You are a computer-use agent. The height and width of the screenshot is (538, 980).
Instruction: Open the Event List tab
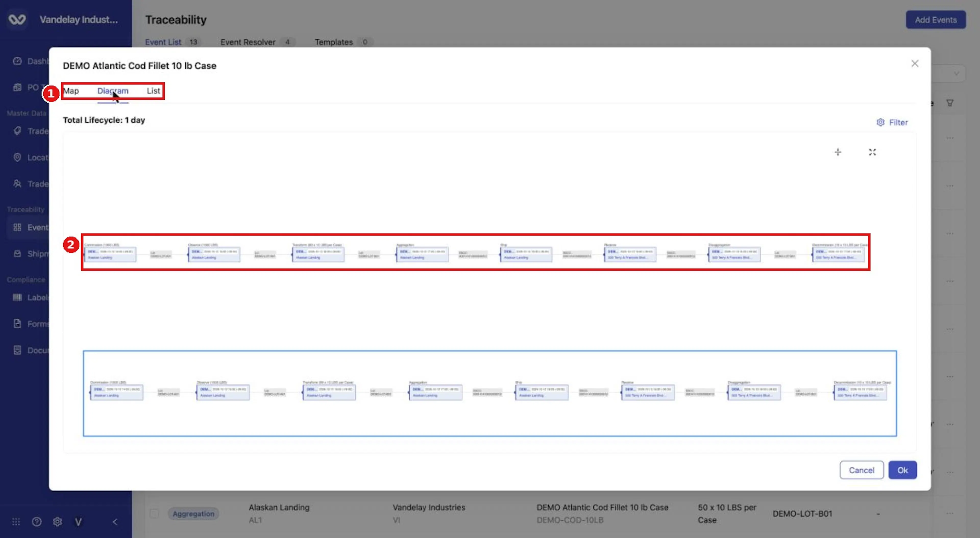point(163,42)
